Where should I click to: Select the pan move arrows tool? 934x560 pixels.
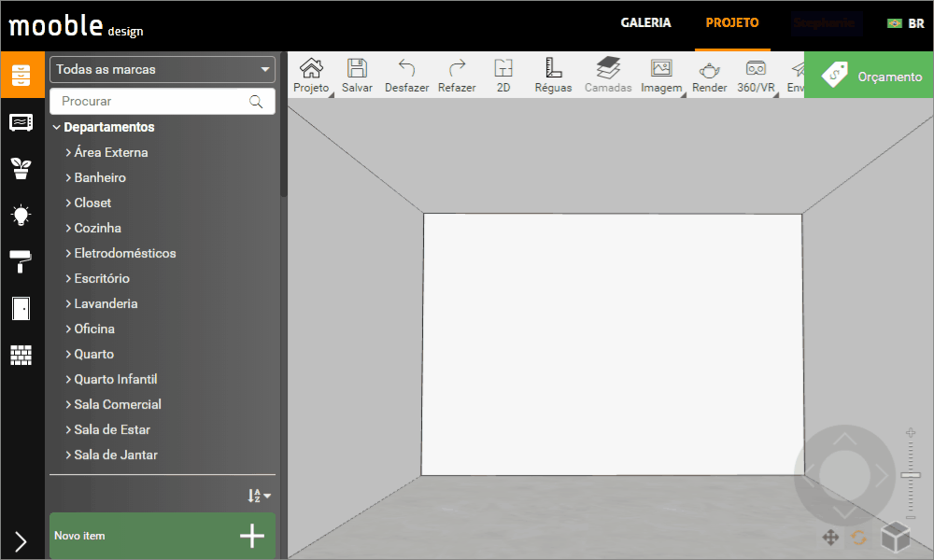click(x=830, y=538)
